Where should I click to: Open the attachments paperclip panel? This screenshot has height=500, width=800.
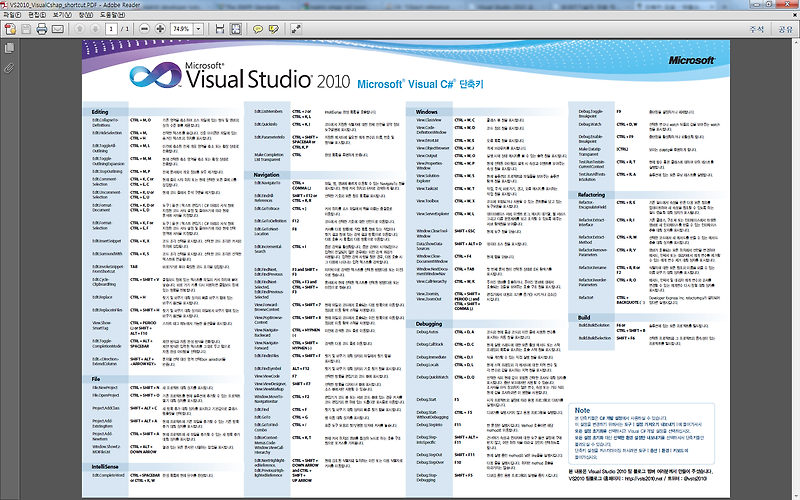click(x=9, y=68)
